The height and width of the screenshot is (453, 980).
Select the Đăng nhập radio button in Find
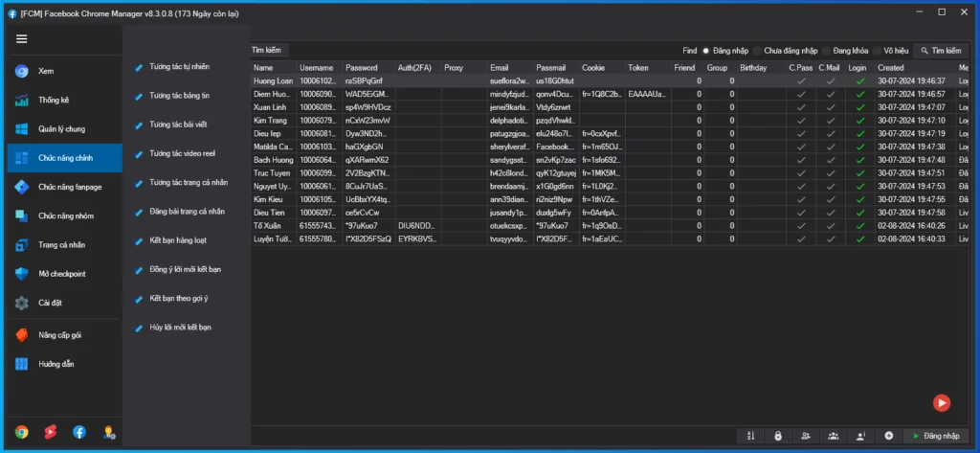click(706, 51)
